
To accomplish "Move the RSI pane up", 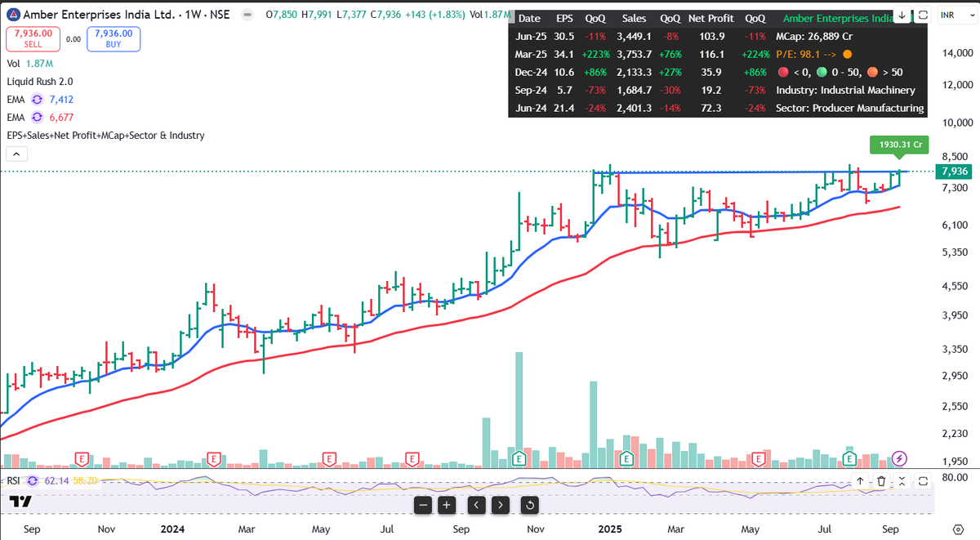I will tap(860, 481).
